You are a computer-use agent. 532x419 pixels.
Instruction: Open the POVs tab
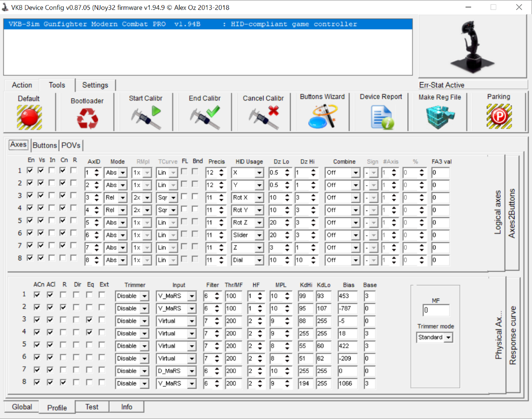click(x=71, y=145)
